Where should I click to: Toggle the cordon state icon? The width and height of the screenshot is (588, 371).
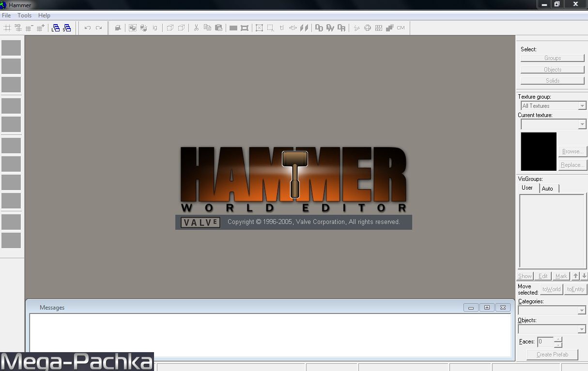[x=233, y=28]
